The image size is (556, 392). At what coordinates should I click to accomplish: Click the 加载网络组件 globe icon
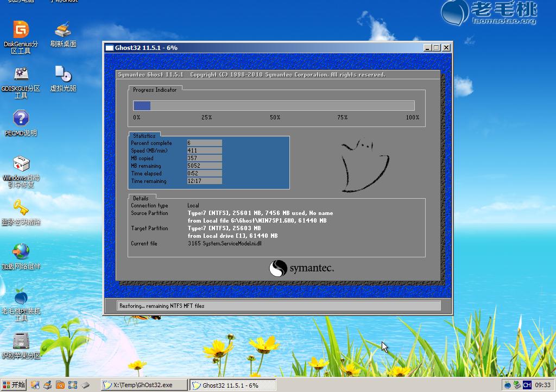tap(21, 252)
